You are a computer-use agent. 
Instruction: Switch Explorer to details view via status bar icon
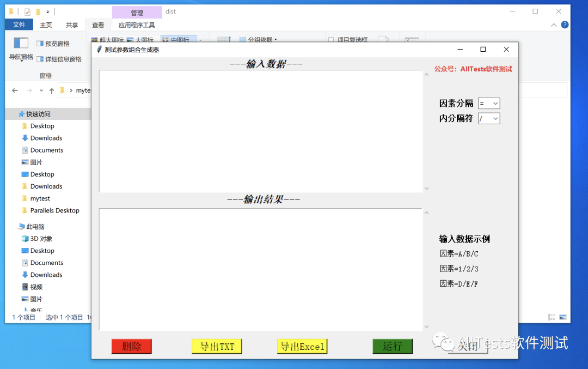[552, 317]
